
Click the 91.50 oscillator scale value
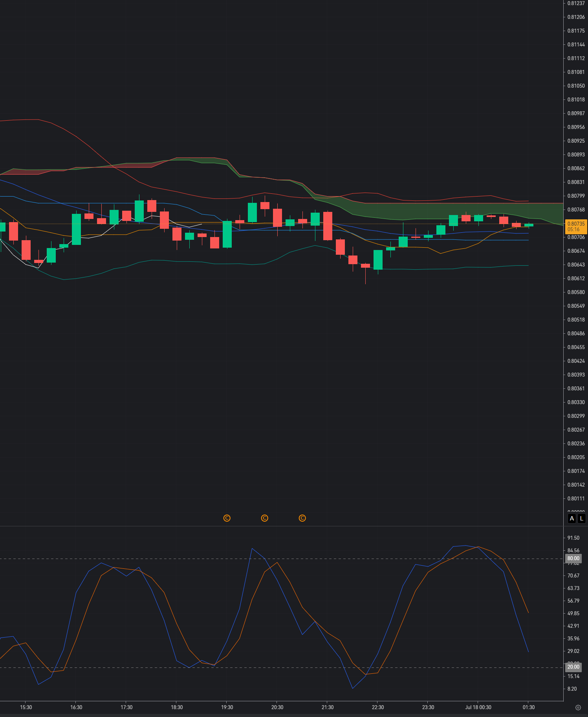(573, 538)
